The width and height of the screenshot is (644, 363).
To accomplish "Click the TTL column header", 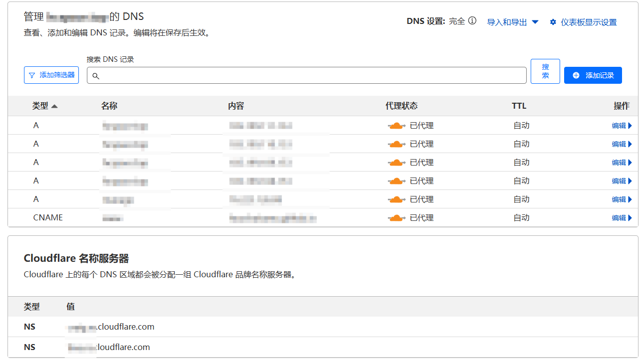I will [x=519, y=106].
